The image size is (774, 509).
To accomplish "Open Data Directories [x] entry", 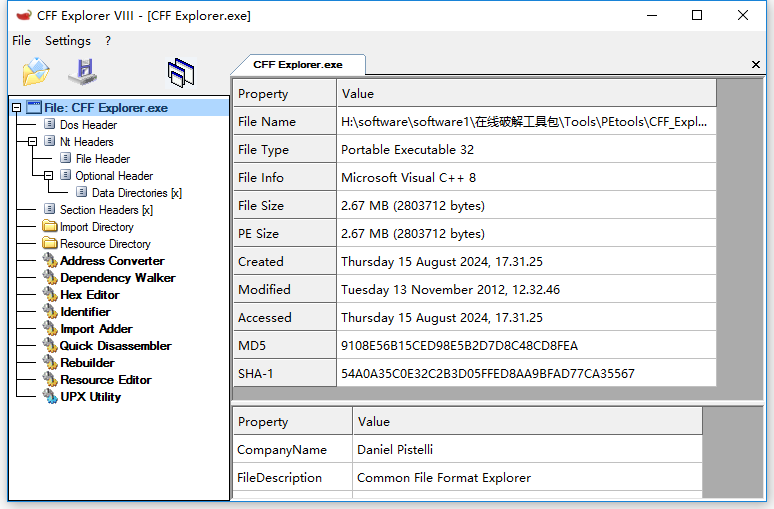I will (137, 193).
